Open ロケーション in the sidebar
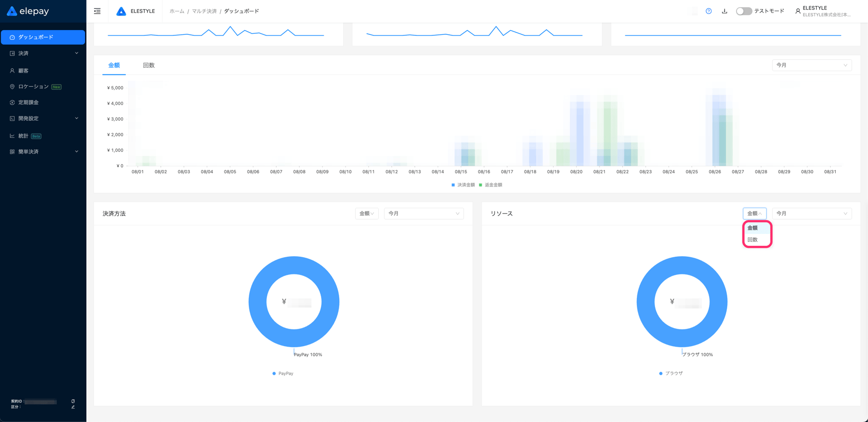Screen dimensions: 868x422 click(33, 87)
